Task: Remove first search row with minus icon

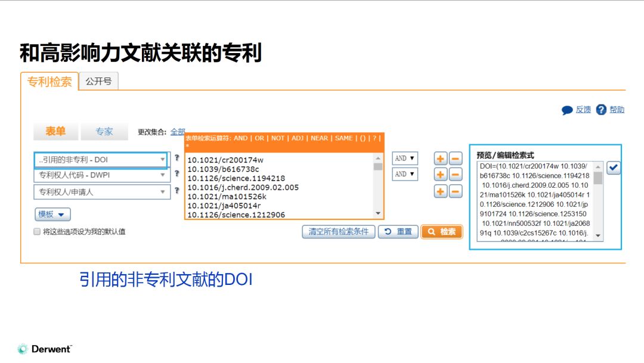Action: pyautogui.click(x=456, y=159)
